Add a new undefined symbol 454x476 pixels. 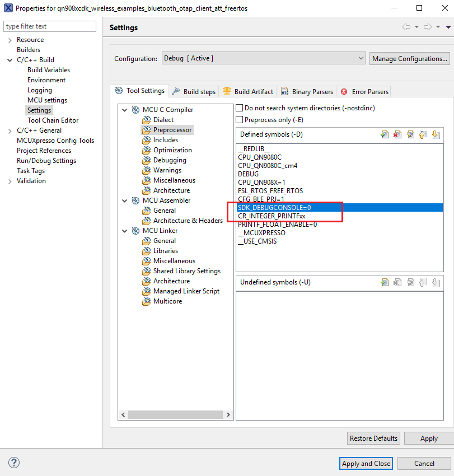pyautogui.click(x=385, y=282)
